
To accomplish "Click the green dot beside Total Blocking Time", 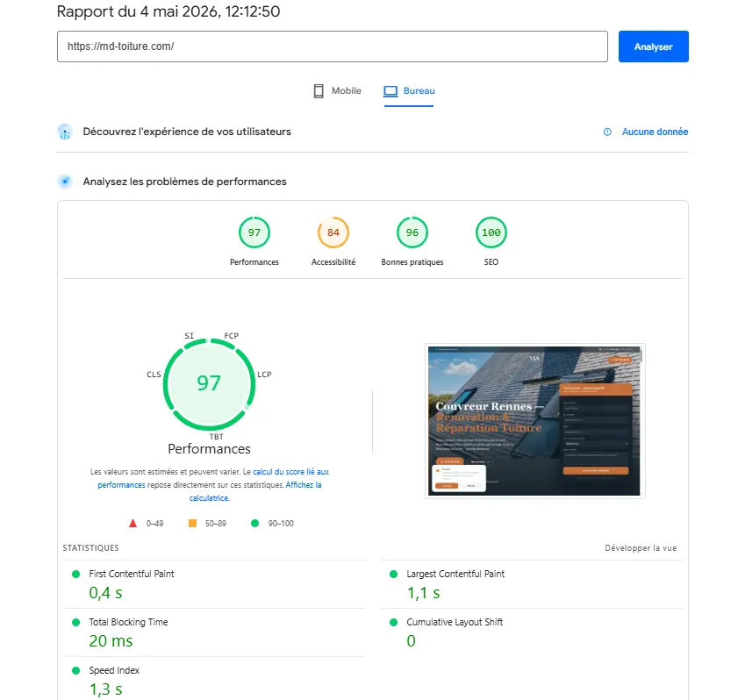I will click(x=75, y=622).
